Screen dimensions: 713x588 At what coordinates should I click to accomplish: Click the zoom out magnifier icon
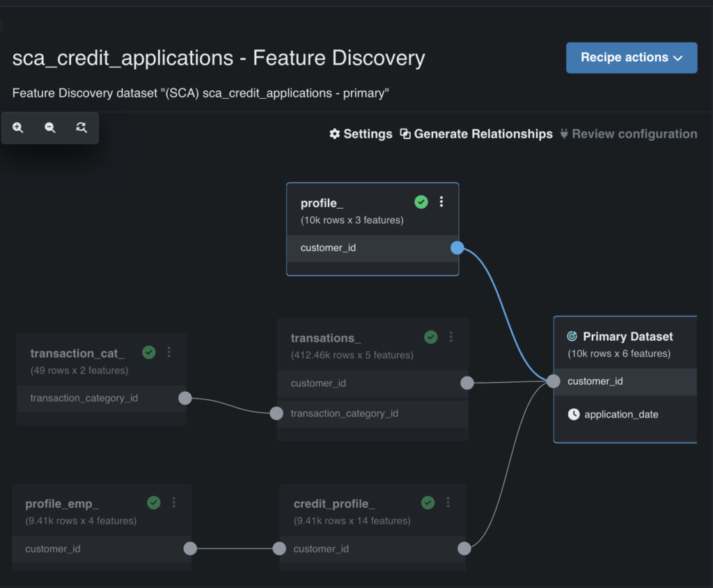click(50, 127)
